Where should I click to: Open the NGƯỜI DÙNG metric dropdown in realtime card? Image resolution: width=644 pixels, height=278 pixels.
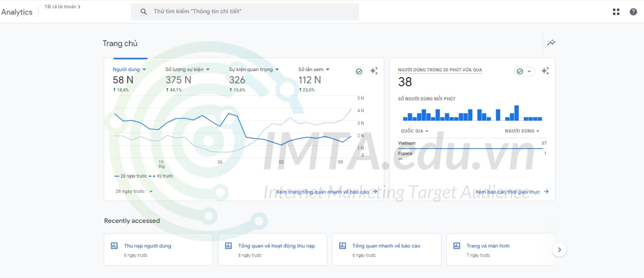(522, 131)
